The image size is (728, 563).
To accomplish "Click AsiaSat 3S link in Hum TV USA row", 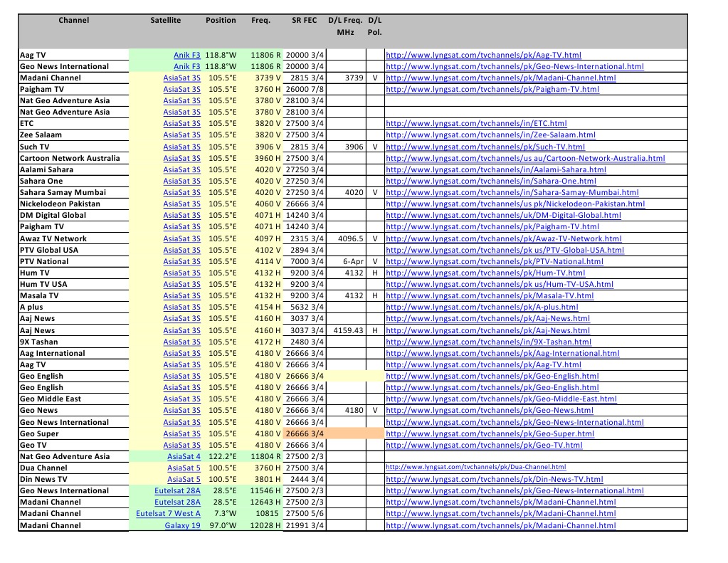I will [181, 284].
